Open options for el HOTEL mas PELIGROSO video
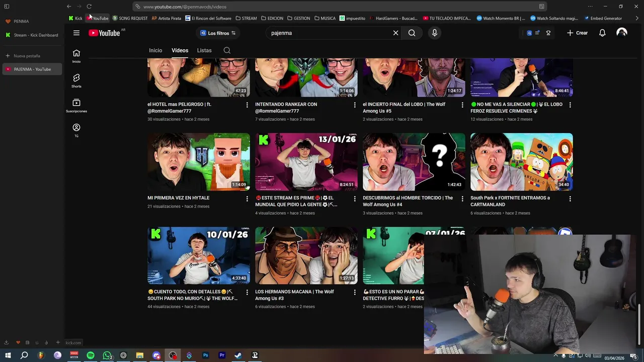644x362 pixels. pyautogui.click(x=247, y=105)
